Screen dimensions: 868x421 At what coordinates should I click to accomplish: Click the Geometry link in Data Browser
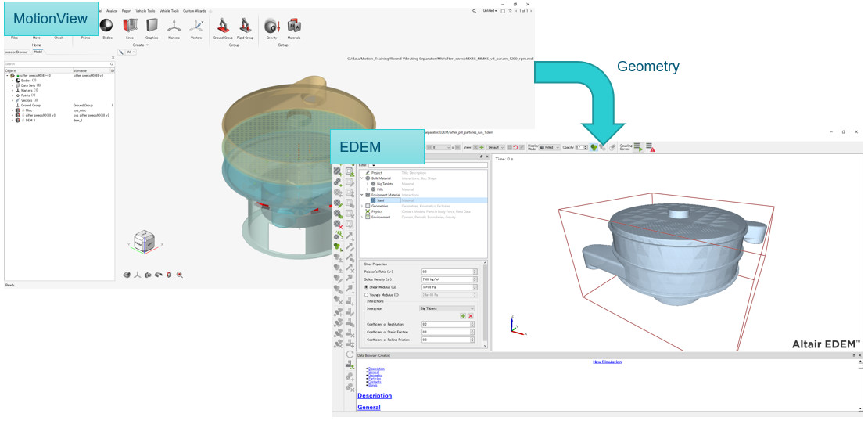coord(375,375)
